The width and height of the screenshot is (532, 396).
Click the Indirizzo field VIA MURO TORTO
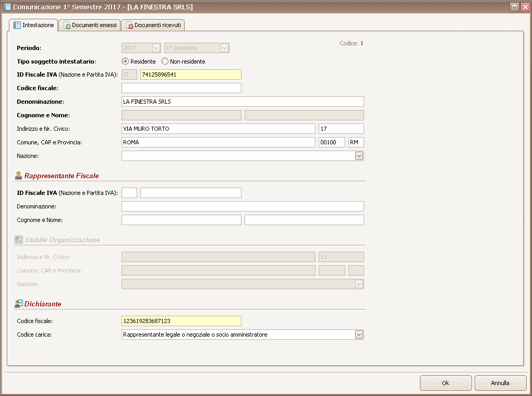218,129
